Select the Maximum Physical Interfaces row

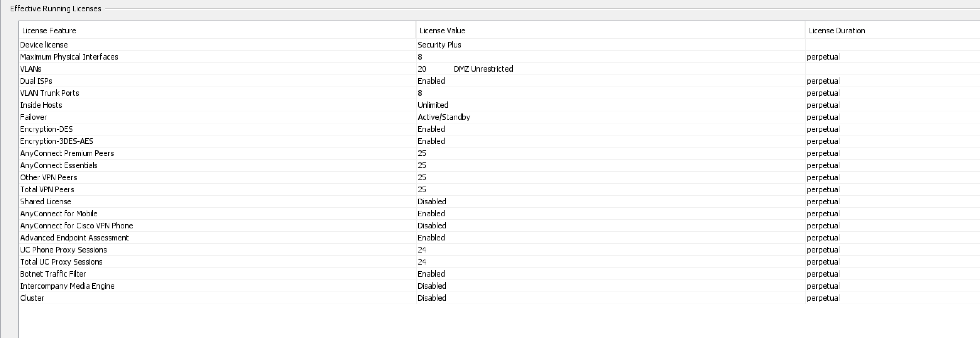tap(500, 57)
